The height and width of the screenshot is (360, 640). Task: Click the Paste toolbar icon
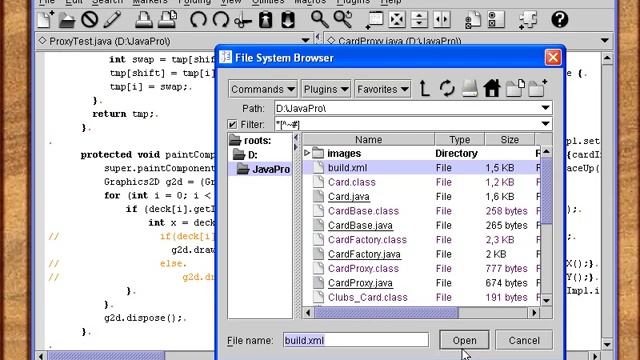tap(288, 20)
